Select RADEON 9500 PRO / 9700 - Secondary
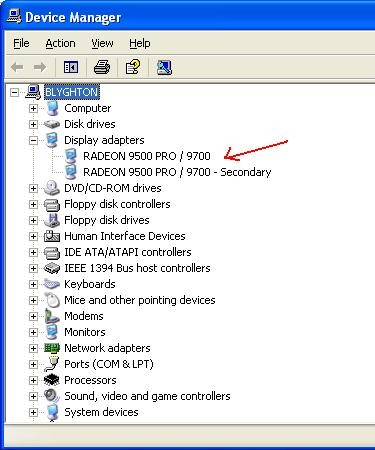The height and width of the screenshot is (450, 375). click(x=177, y=172)
